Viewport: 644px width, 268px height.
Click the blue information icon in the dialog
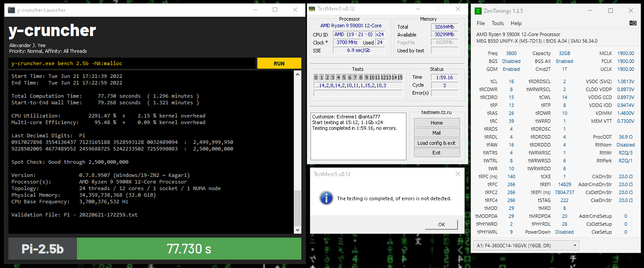click(326, 198)
